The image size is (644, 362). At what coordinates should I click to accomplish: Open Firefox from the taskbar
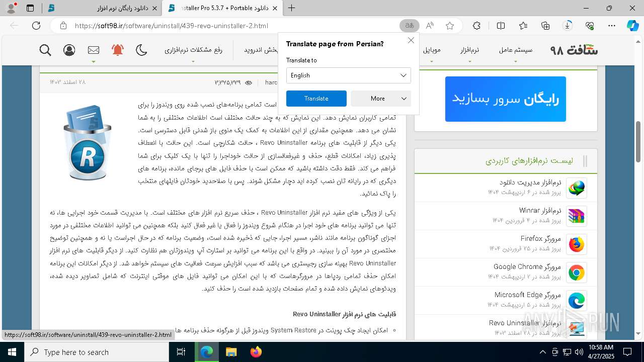[256, 352]
